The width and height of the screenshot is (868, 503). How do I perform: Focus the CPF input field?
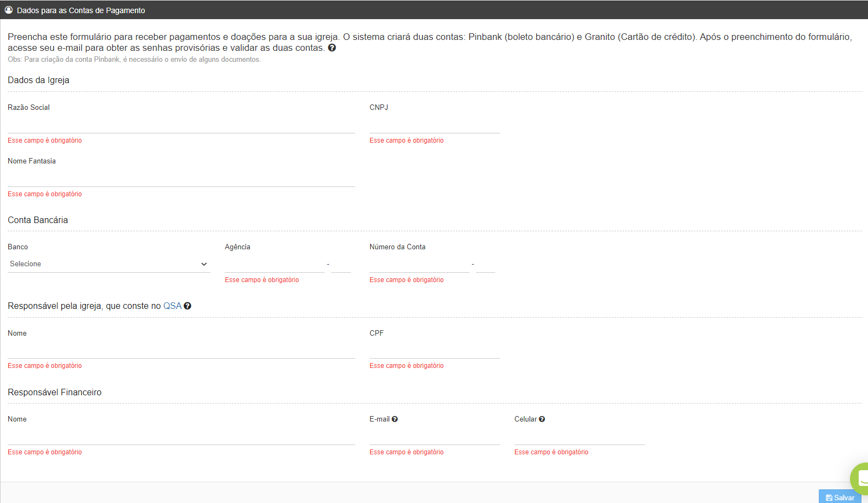tap(435, 350)
